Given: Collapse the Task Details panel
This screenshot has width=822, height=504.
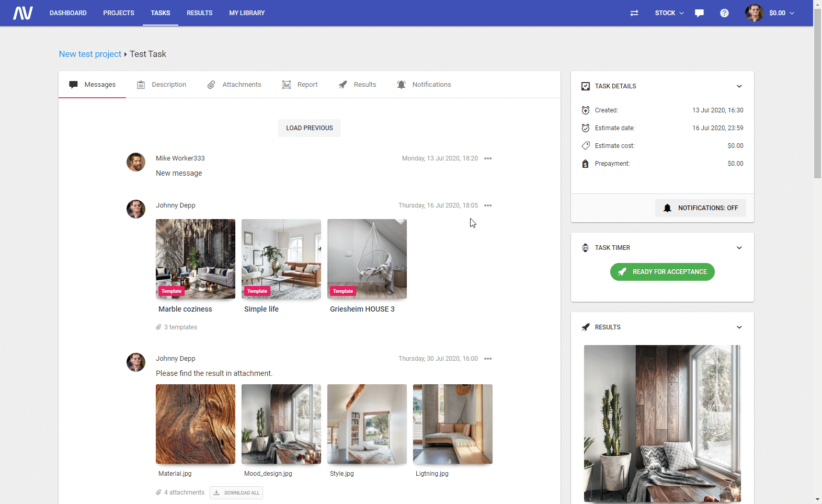Looking at the screenshot, I should (x=739, y=86).
